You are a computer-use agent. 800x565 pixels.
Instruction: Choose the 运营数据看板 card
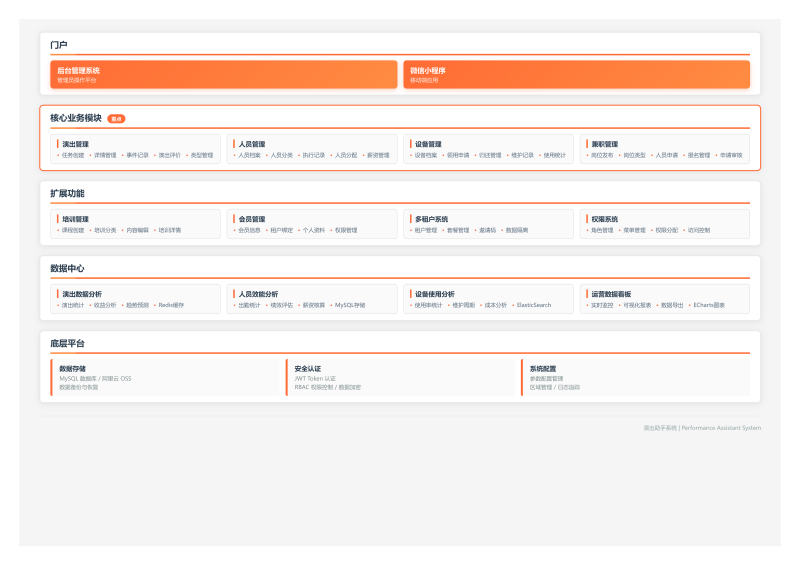coord(665,299)
